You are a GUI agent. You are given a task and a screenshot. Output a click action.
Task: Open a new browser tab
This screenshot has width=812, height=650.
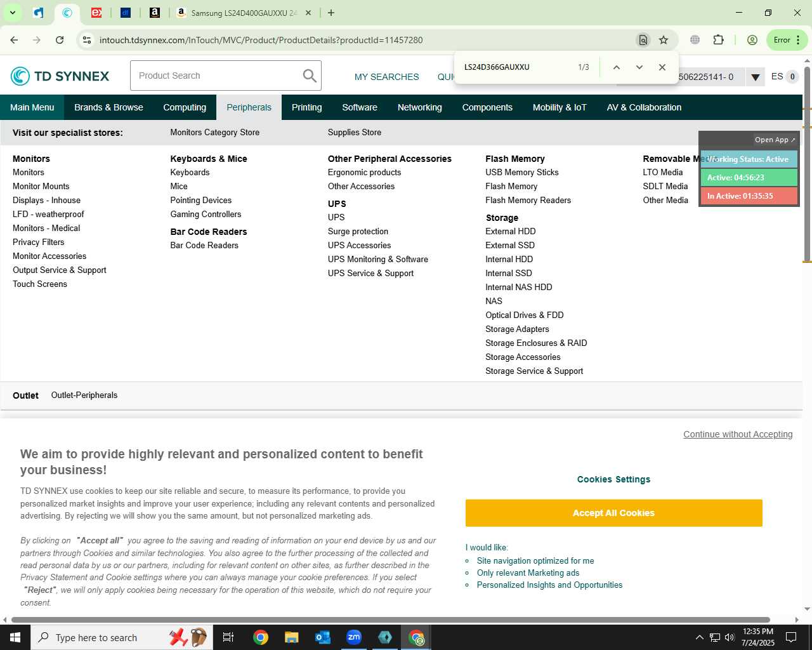point(331,13)
